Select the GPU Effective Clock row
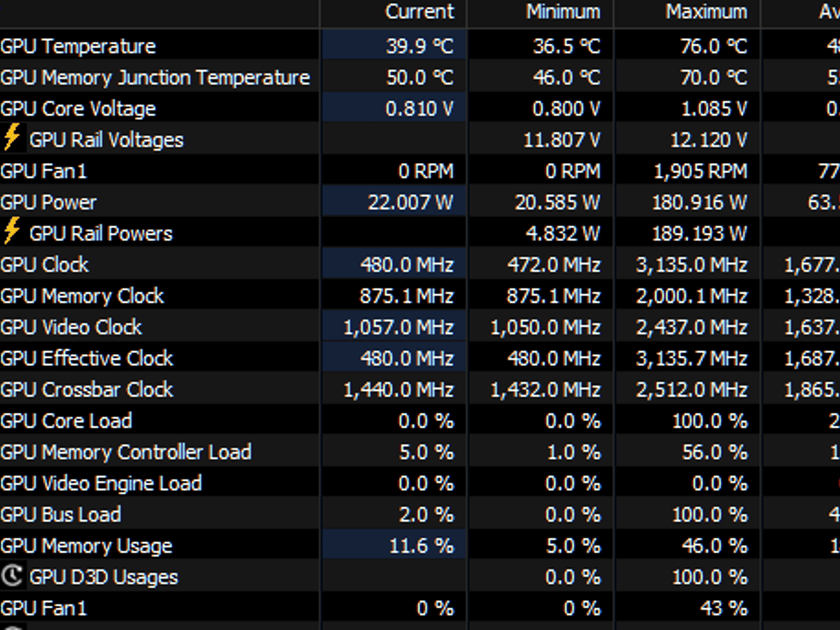This screenshot has width=840, height=630. click(420, 358)
